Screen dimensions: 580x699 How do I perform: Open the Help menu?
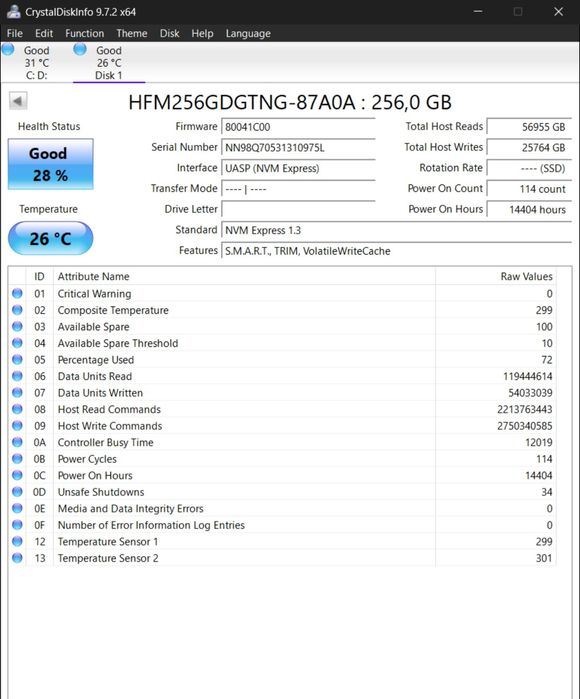point(202,33)
